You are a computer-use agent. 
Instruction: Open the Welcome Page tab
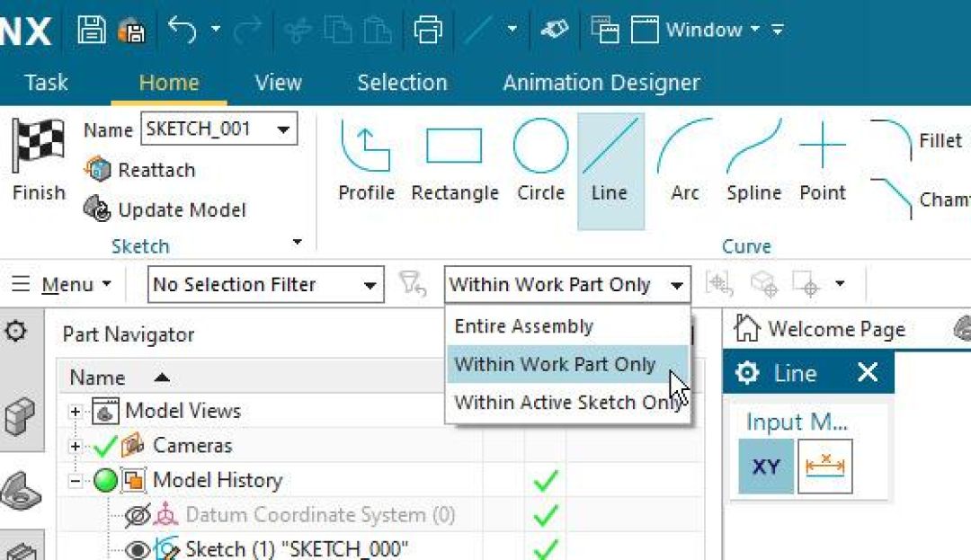coord(821,329)
